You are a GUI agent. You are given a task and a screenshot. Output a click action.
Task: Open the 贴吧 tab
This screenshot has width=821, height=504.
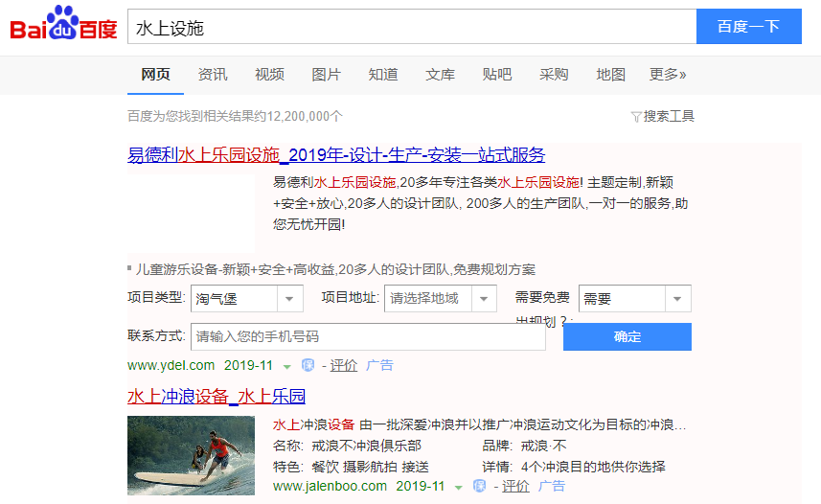click(497, 75)
